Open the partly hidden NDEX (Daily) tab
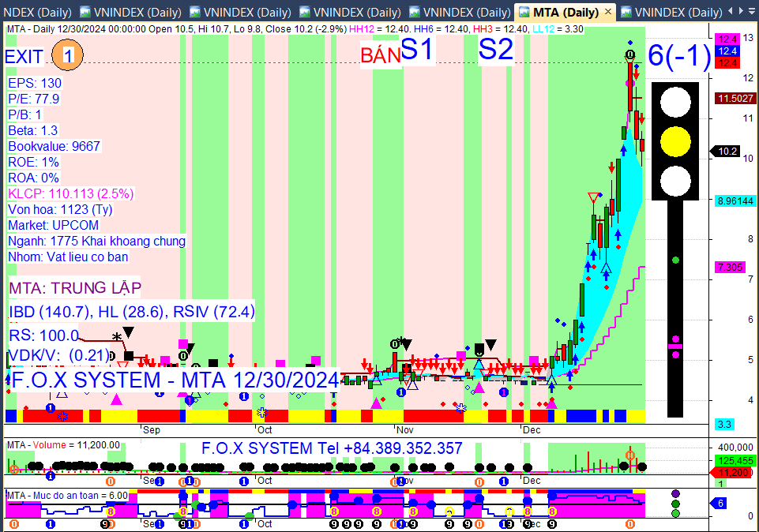Screen dimensions: 759x532 tap(37, 12)
